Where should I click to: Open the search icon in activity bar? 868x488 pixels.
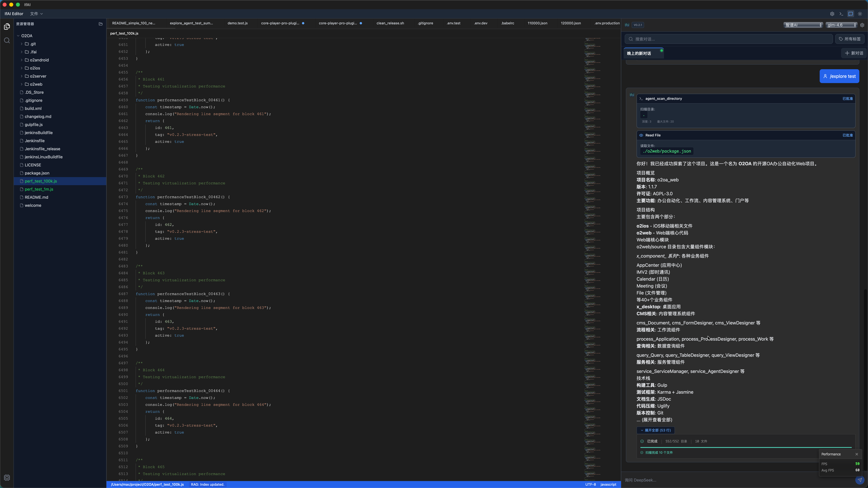(x=7, y=40)
